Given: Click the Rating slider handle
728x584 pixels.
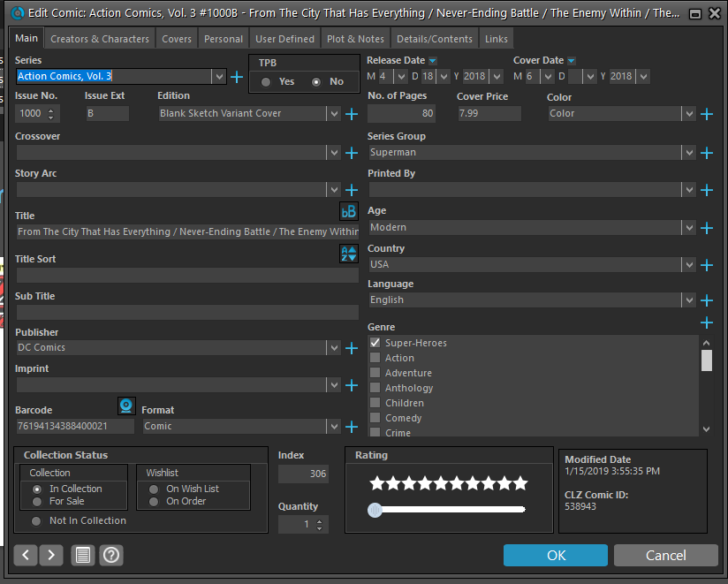Looking at the screenshot, I should pyautogui.click(x=375, y=510).
